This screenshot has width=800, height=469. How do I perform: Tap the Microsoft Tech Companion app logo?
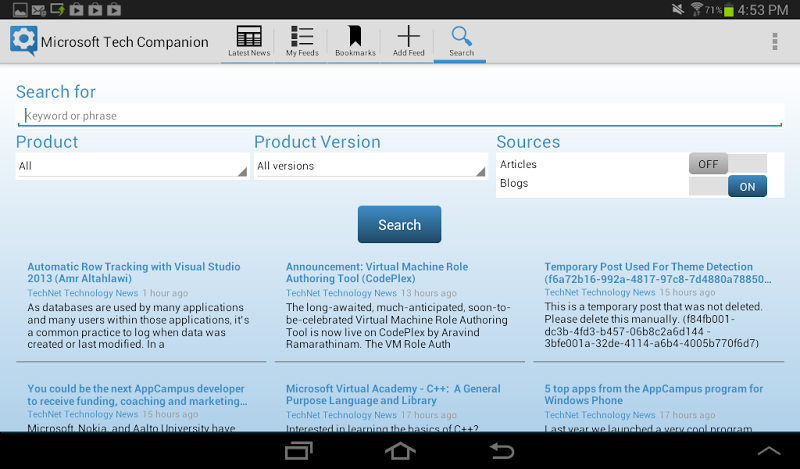tap(23, 40)
